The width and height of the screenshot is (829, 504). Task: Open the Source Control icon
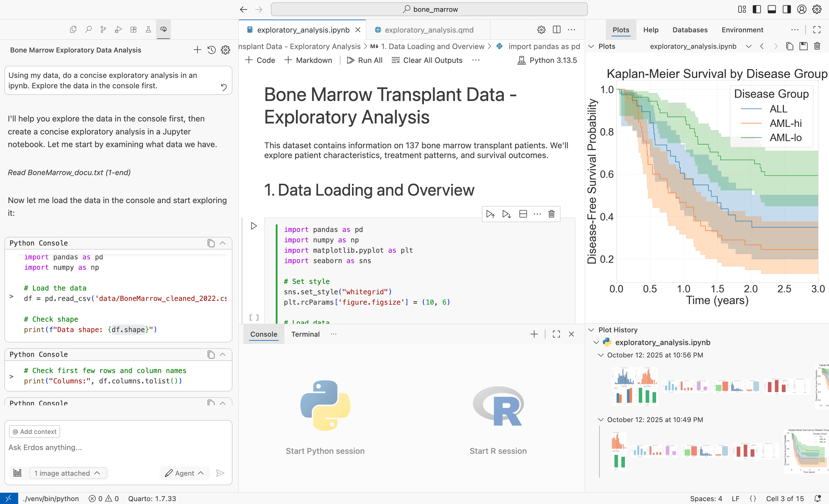click(x=103, y=30)
